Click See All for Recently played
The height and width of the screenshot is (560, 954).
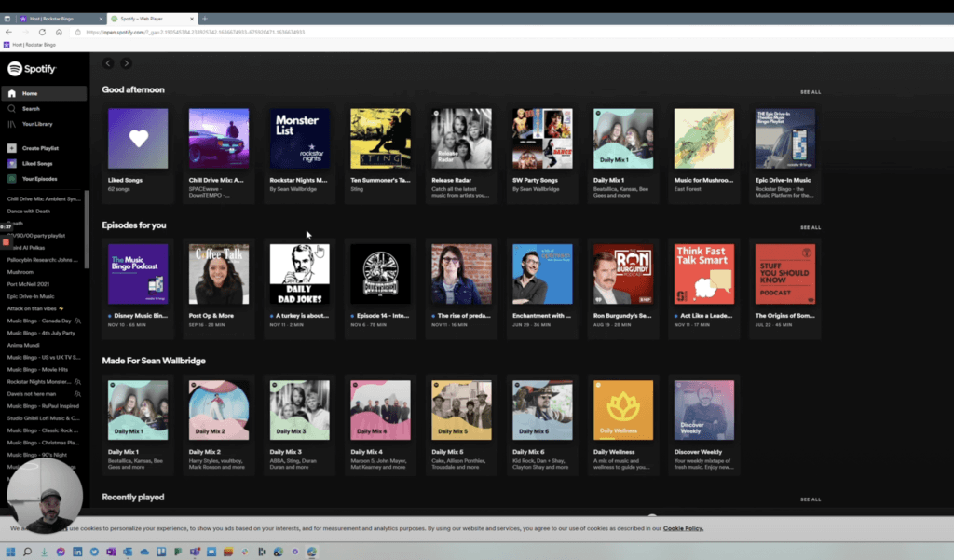[811, 499]
